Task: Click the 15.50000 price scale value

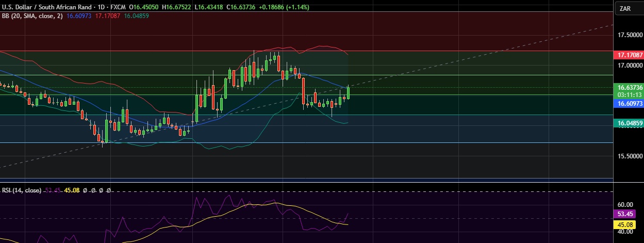Action: (630, 156)
